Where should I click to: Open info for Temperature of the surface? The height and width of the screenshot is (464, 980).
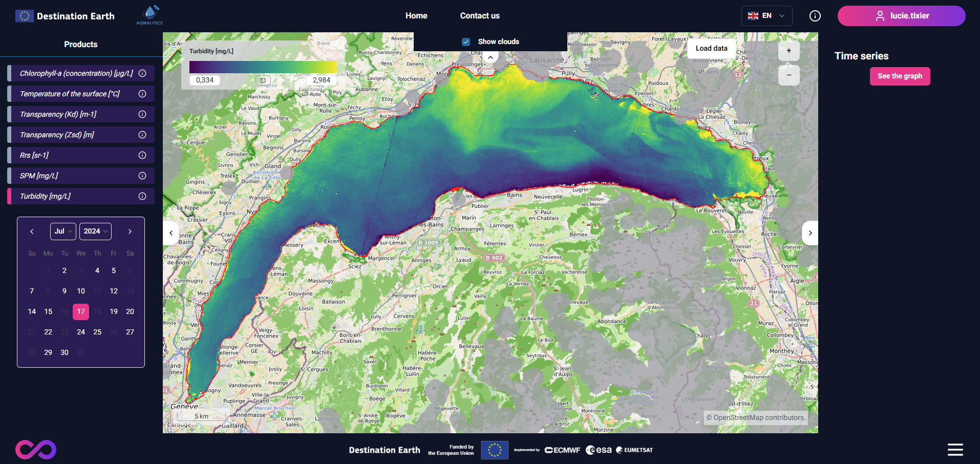142,94
